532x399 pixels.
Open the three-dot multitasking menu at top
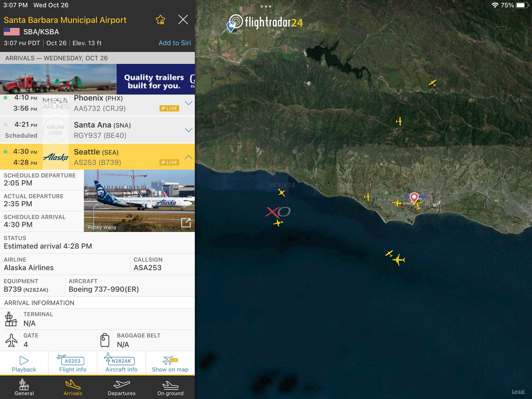click(x=266, y=6)
